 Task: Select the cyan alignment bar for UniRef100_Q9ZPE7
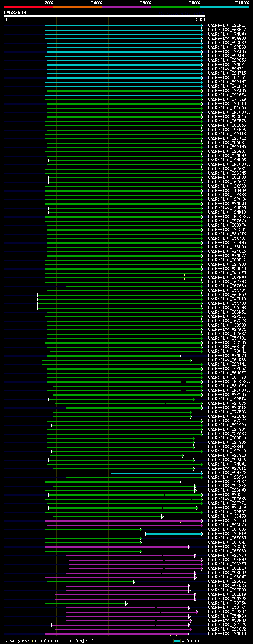point(124,26)
